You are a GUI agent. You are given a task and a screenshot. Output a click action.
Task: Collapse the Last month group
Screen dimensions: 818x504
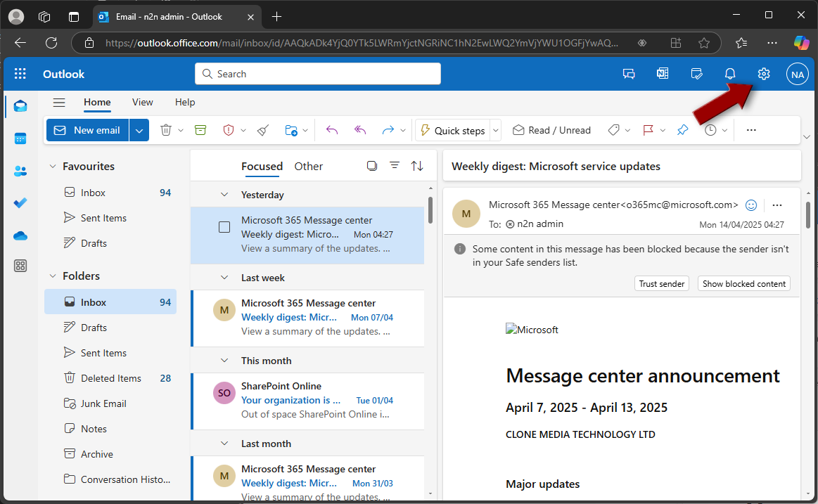pyautogui.click(x=224, y=444)
